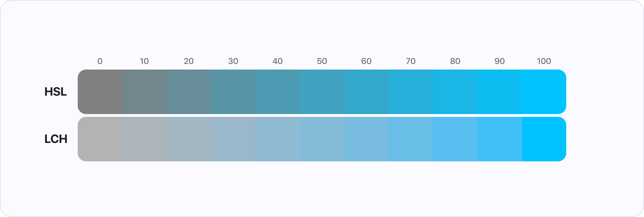Click the LCH gray swatch at step 0
Image resolution: width=644 pixels, height=217 pixels.
pyautogui.click(x=100, y=139)
